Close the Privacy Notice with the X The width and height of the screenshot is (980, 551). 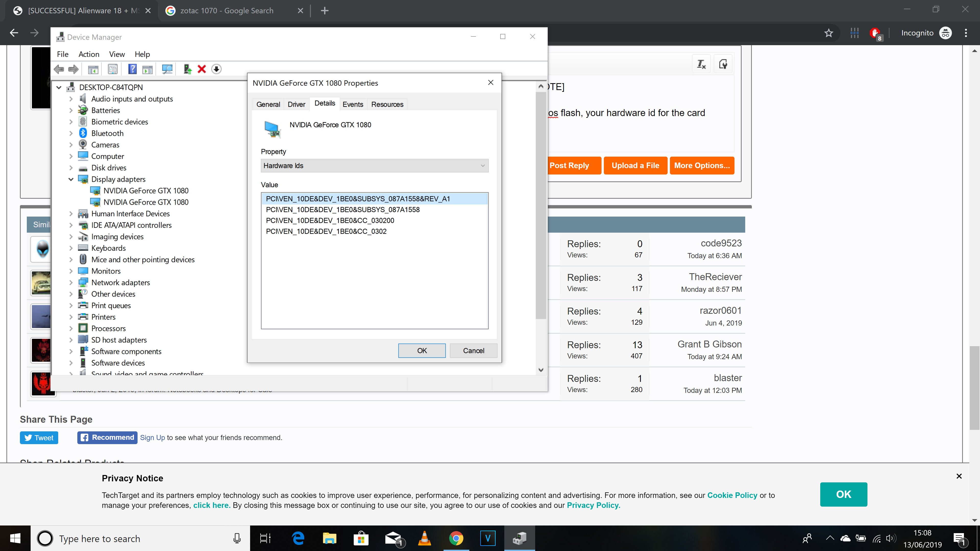pos(959,476)
